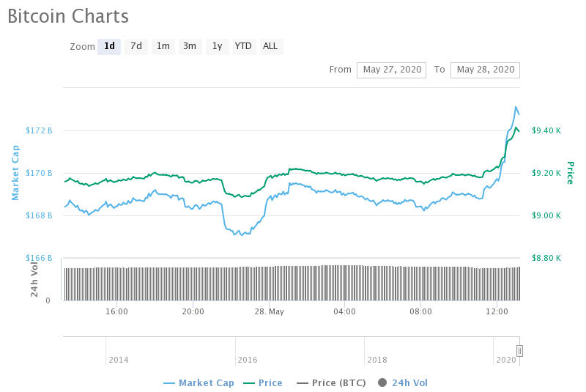Viewport: 586px width, 392px height.
Task: Click the 2014 mark in navigator
Action: pyautogui.click(x=119, y=360)
